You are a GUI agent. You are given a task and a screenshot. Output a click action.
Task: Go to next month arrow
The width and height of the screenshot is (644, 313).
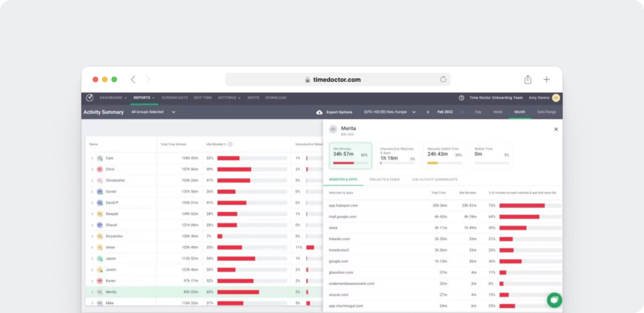[462, 112]
